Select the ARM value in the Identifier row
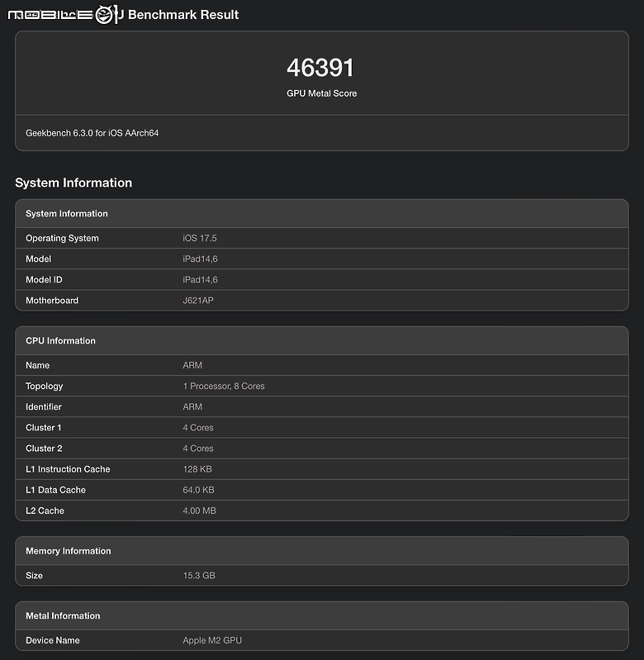Viewport: 644px width, 660px height. tap(192, 406)
